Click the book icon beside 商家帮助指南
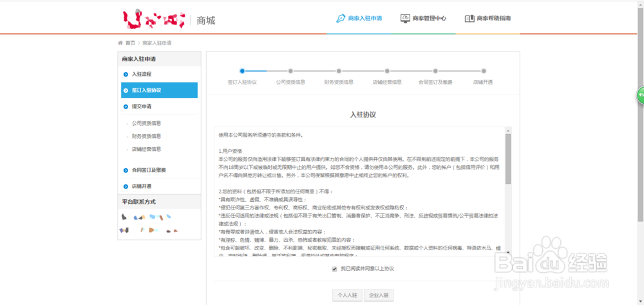The height and width of the screenshot is (305, 644). coord(469,19)
